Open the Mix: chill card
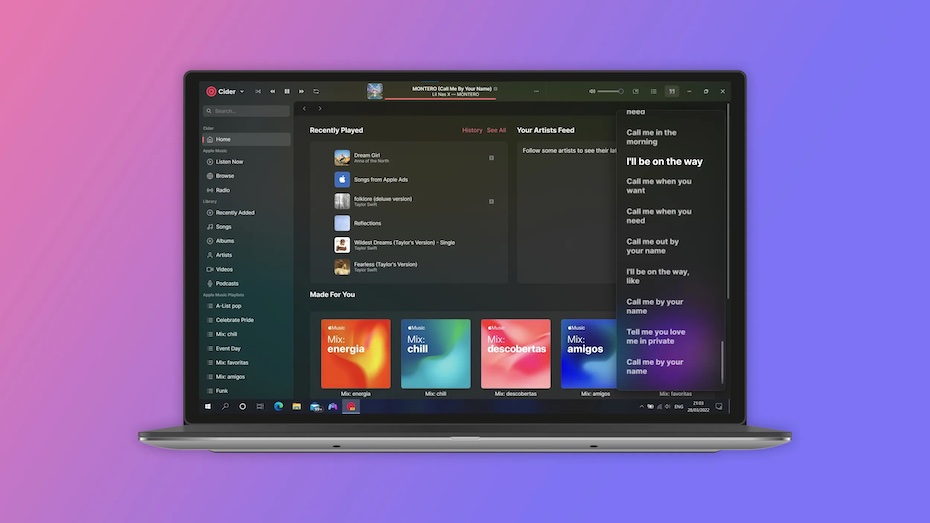Screen dimensions: 930x523 (x=436, y=354)
